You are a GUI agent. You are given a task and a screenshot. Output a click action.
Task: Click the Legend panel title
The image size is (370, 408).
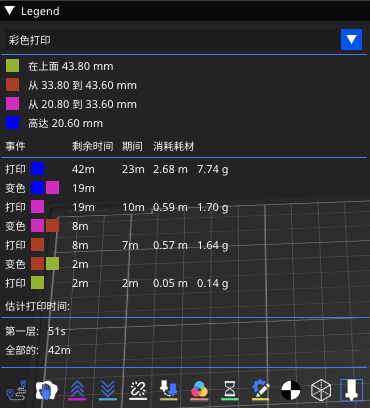click(x=40, y=11)
